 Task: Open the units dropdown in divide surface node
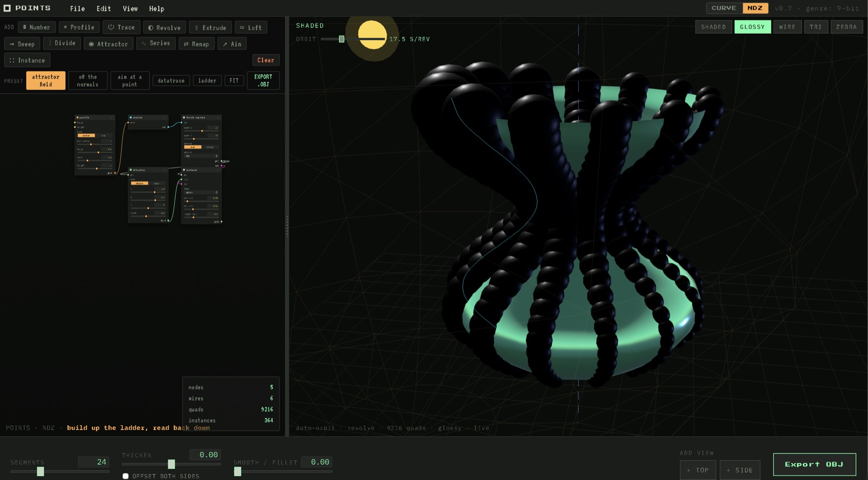pyautogui.click(x=201, y=156)
